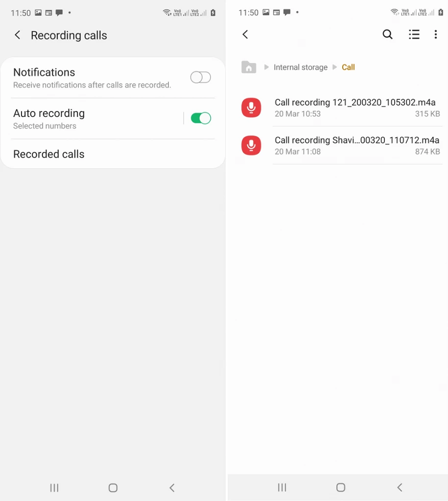The height and width of the screenshot is (501, 448).
Task: Go back from Recording calls screen
Action: click(x=18, y=35)
